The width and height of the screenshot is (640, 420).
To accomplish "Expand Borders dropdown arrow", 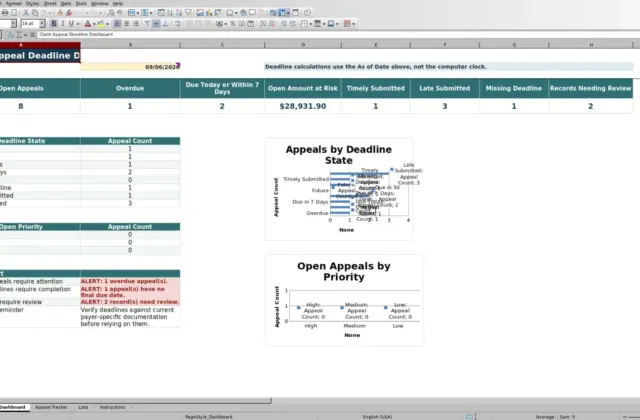I will tap(311, 24).
